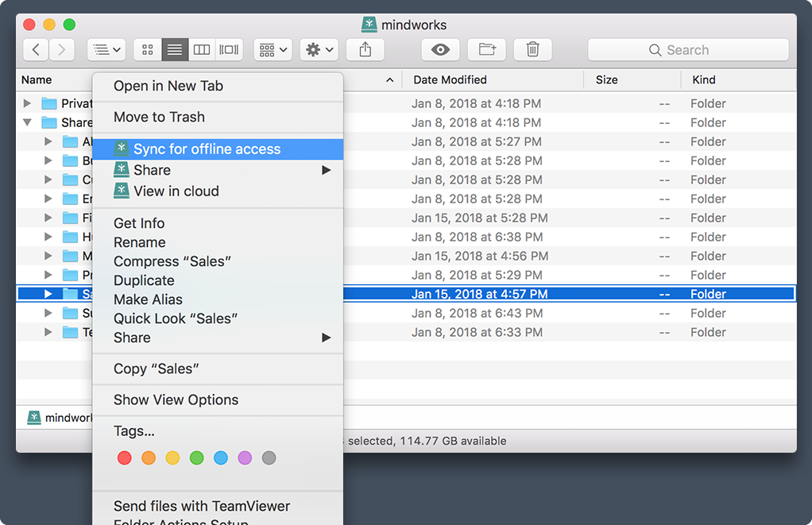Click the Trash delete toolbar icon
The width and height of the screenshot is (812, 525).
point(533,50)
